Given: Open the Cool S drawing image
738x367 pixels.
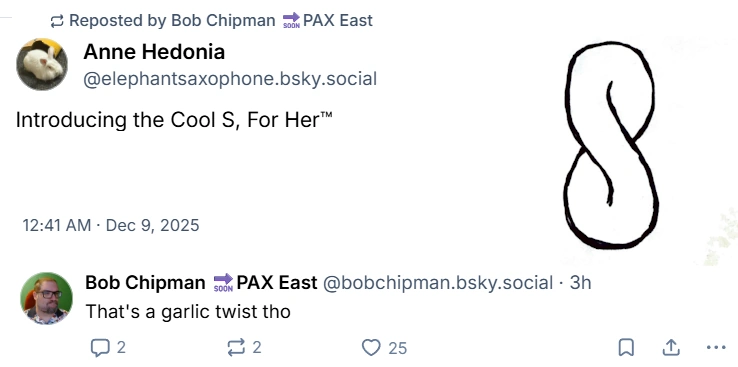Looking at the screenshot, I should (610, 145).
